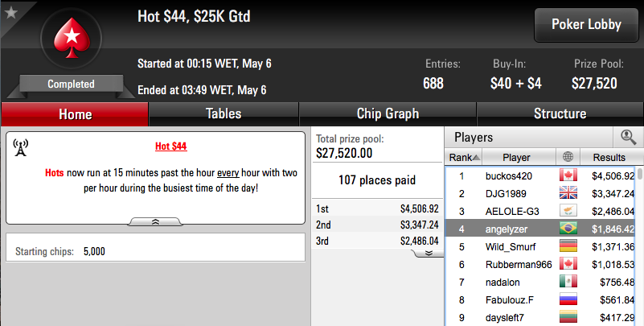644x326 pixels.
Task: Click the PokerStars red spade logo
Action: tap(72, 38)
